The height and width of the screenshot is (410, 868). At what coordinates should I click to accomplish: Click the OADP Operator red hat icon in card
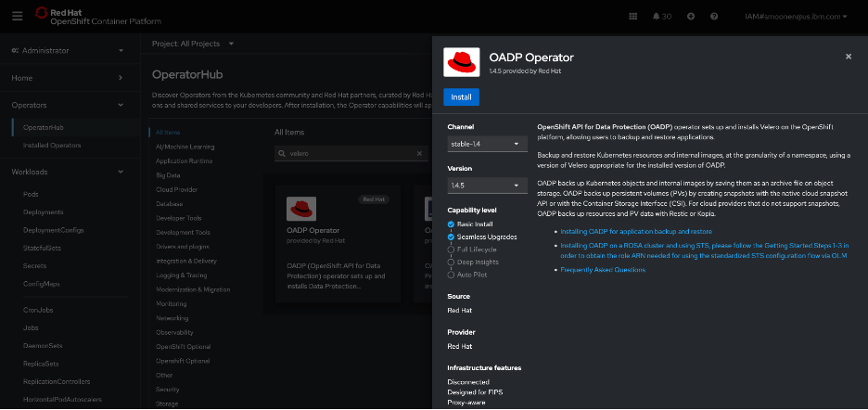[x=301, y=209]
